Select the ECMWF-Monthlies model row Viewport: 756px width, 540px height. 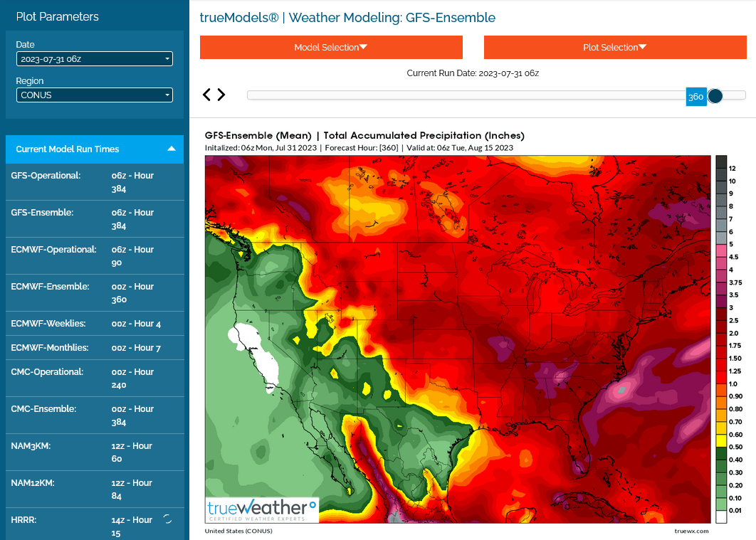(95, 348)
